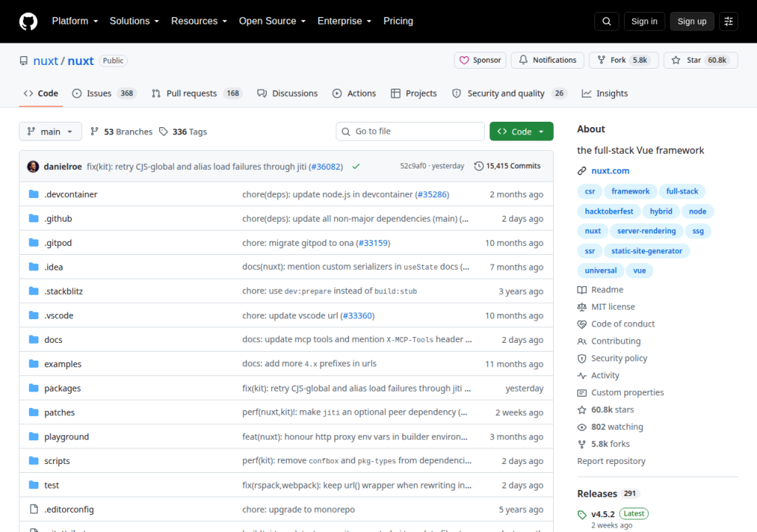
Task: Expand the Solutions menu
Action: pos(135,21)
